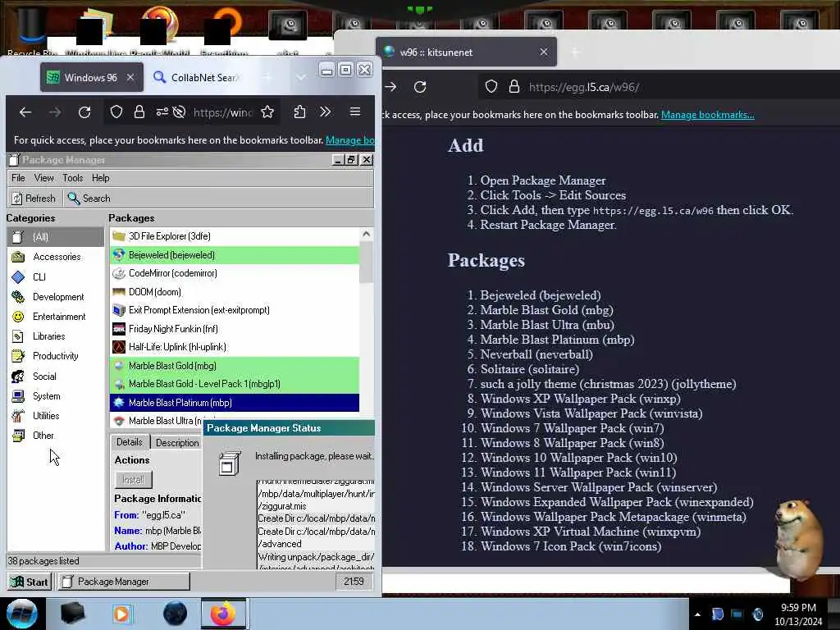Viewport: 840px width, 630px height.
Task: Go forward in kitsunenet browser
Action: (390, 87)
